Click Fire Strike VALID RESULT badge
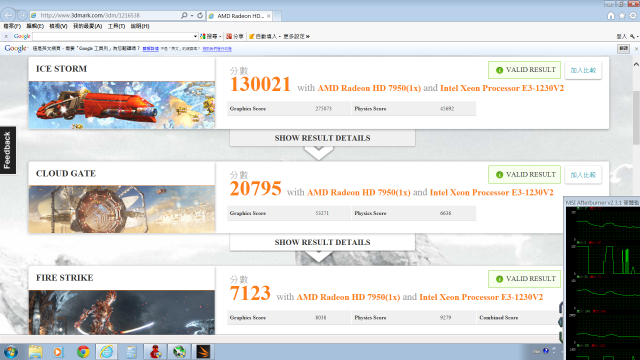 coord(524,279)
